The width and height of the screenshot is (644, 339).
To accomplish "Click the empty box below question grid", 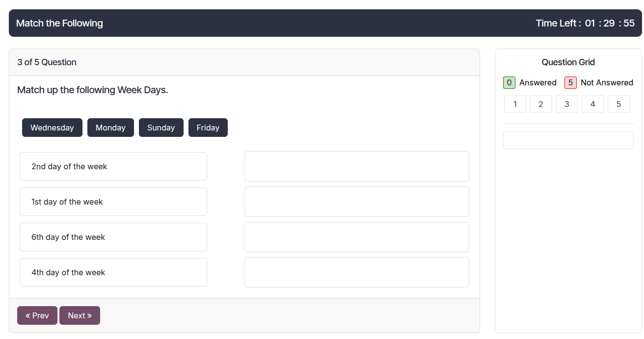I will click(x=568, y=140).
